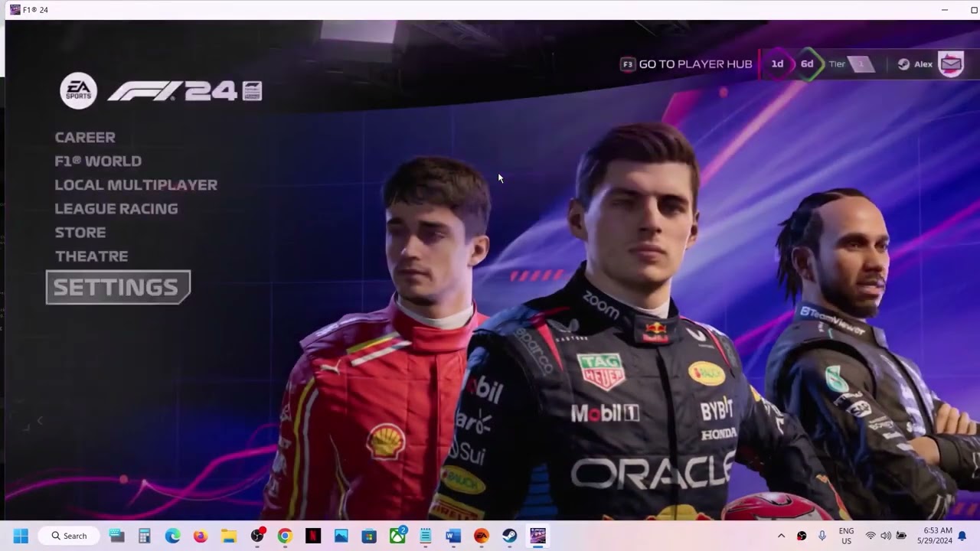Open the 6:53 AM clock and date

click(937, 536)
